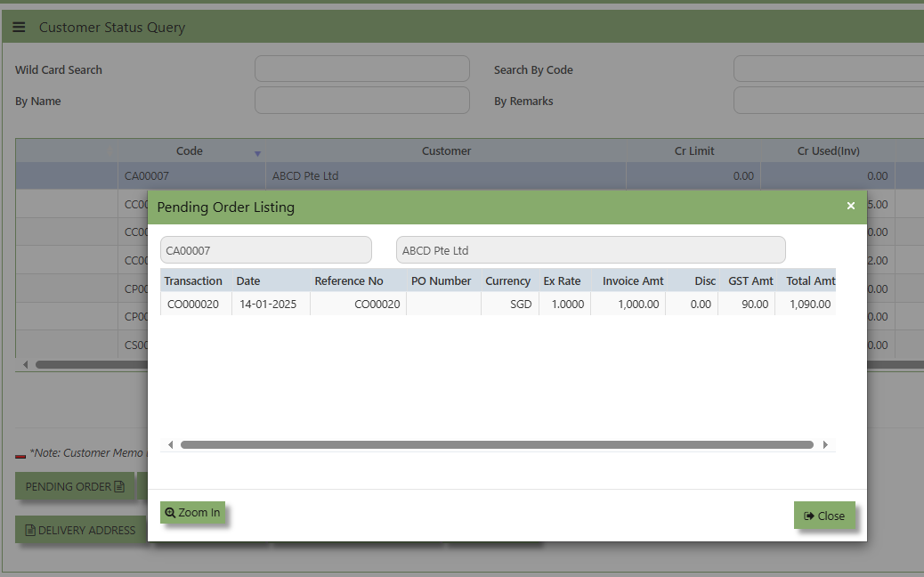
Task: Click the By Remarks input field
Action: click(829, 101)
